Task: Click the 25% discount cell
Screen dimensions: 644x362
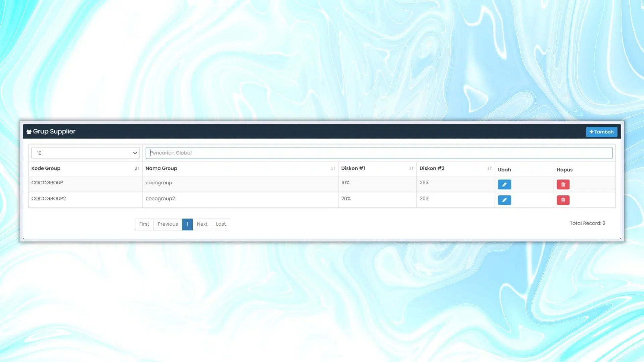Action: click(x=455, y=184)
